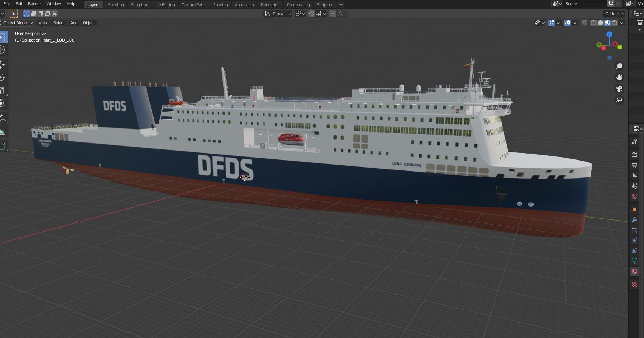Image resolution: width=644 pixels, height=338 pixels.
Task: Open the shading options dropdown arrow
Action: [622, 23]
